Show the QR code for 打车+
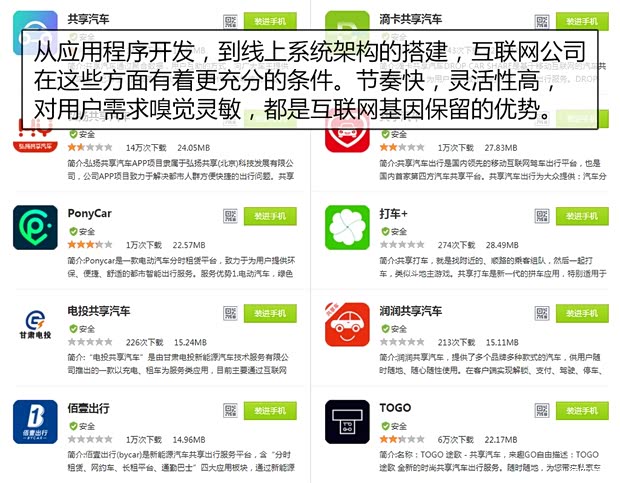620x483 pixels. [x=542, y=216]
